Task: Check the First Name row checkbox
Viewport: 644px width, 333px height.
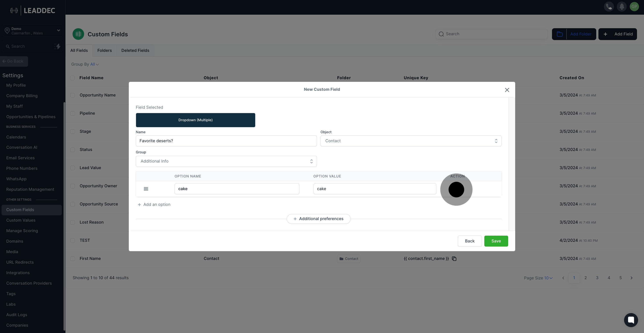Action: (x=73, y=259)
